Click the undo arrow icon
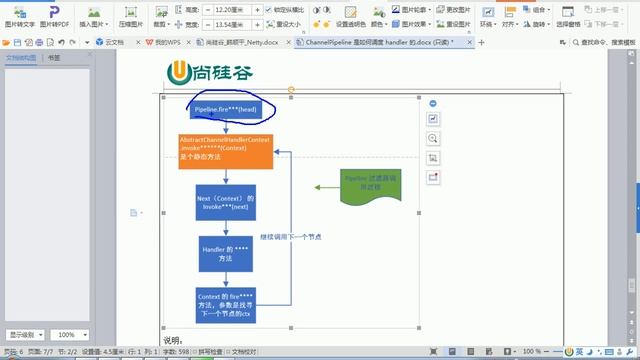The height and width of the screenshot is (360, 640). (x=61, y=42)
